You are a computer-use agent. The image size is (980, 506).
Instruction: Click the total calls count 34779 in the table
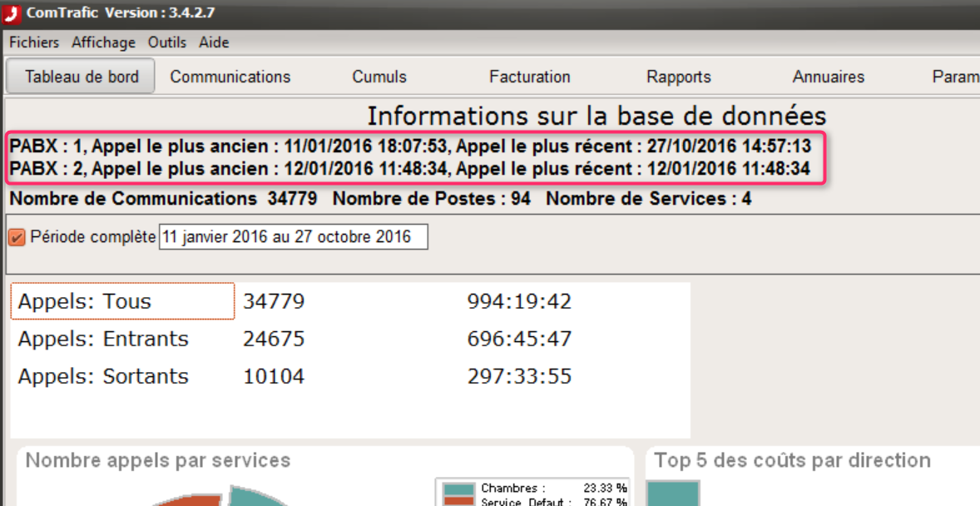(x=274, y=301)
